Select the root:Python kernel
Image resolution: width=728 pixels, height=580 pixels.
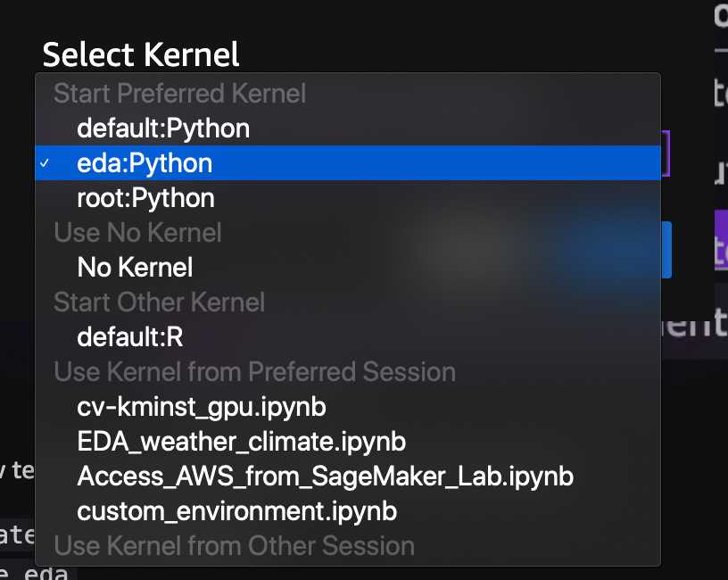(x=348, y=198)
